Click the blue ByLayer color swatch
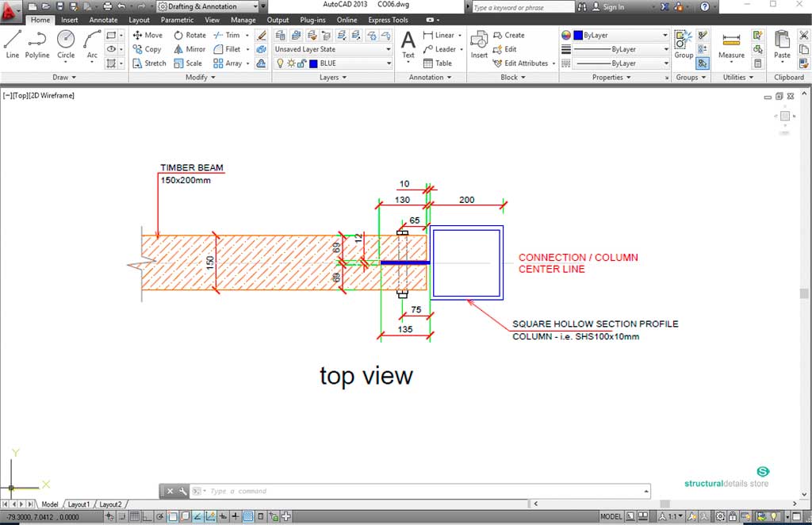This screenshot has width=812, height=525. point(578,36)
